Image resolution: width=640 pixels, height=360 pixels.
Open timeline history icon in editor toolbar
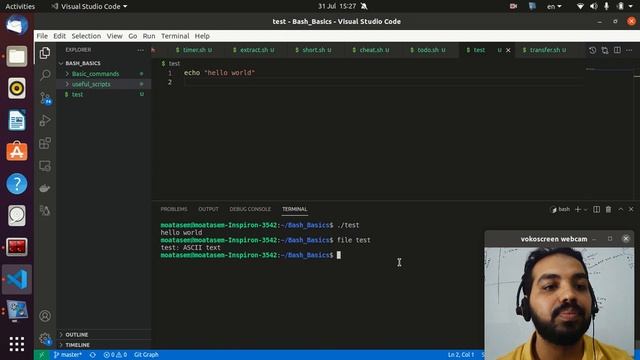[x=592, y=50]
